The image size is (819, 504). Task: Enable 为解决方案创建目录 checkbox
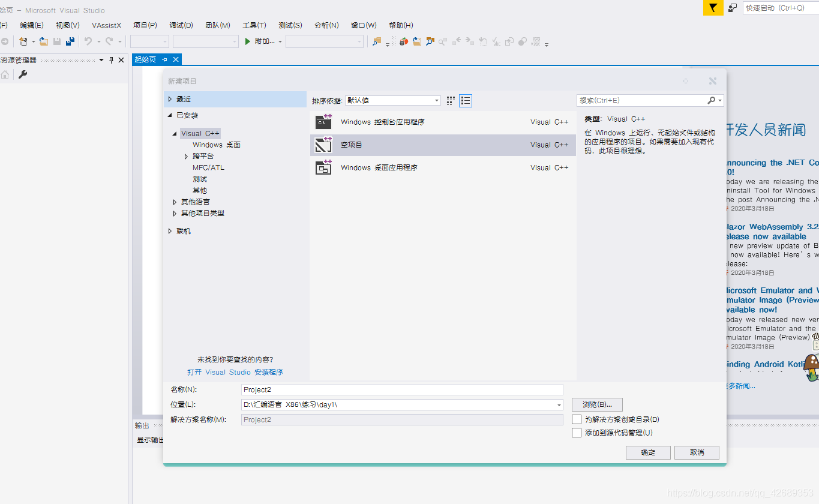point(577,419)
